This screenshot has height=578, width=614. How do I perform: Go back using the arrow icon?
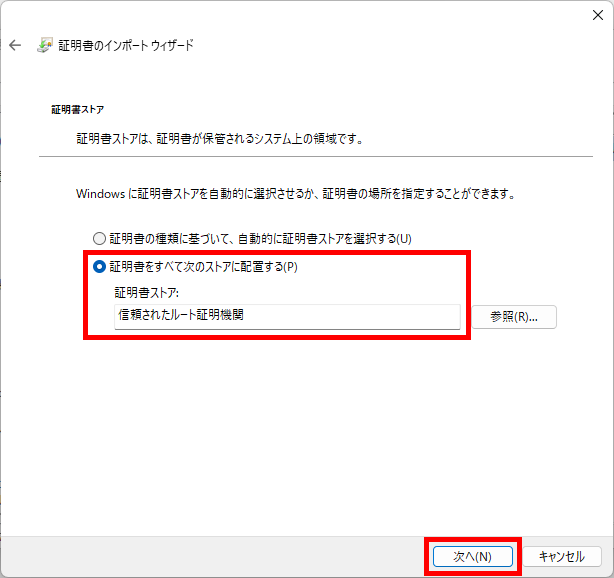coord(15,45)
